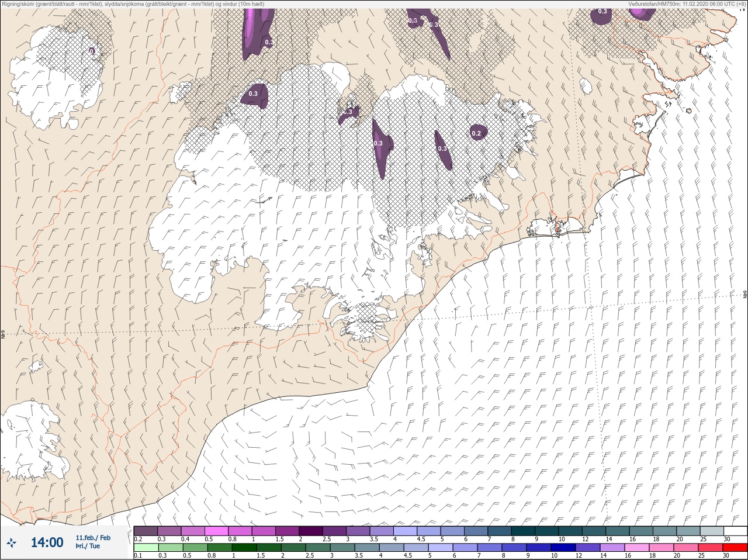The height and width of the screenshot is (560, 748).
Task: Select lower legend swatch for 10 (navy blue)
Action: pos(563,548)
